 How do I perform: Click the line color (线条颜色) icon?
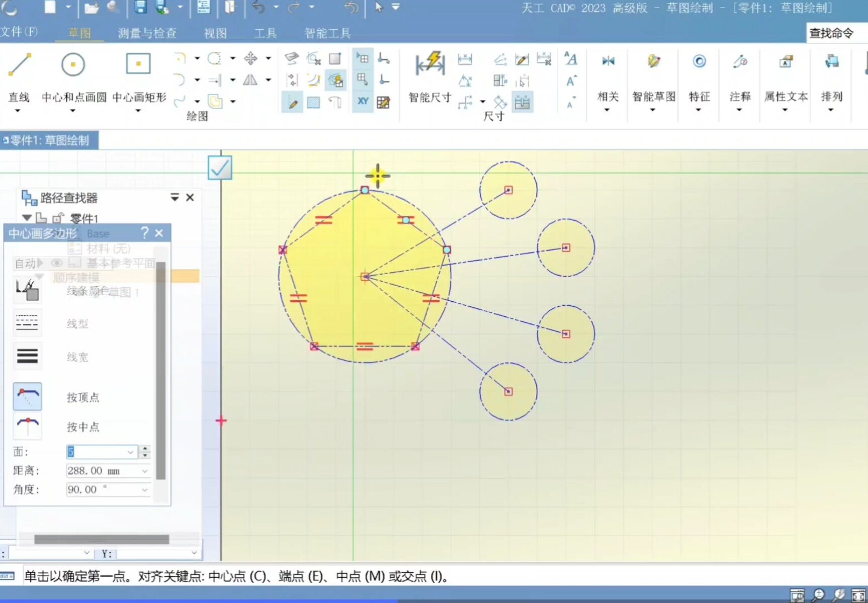click(x=27, y=290)
